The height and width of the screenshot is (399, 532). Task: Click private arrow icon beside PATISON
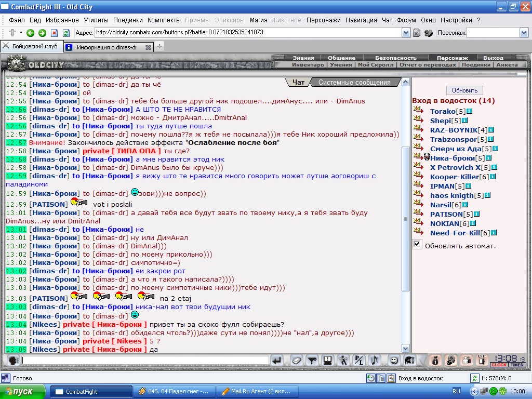(x=418, y=214)
